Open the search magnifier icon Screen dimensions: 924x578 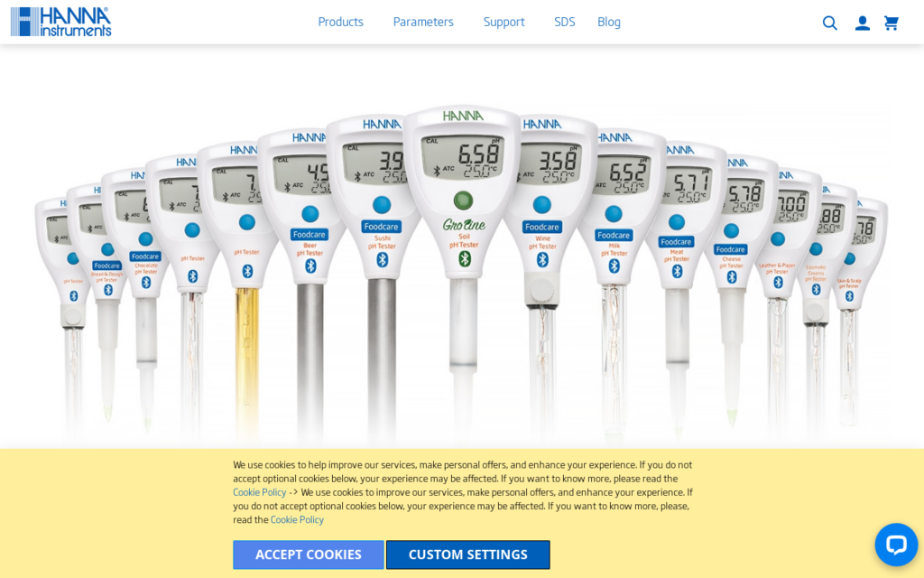(x=829, y=23)
